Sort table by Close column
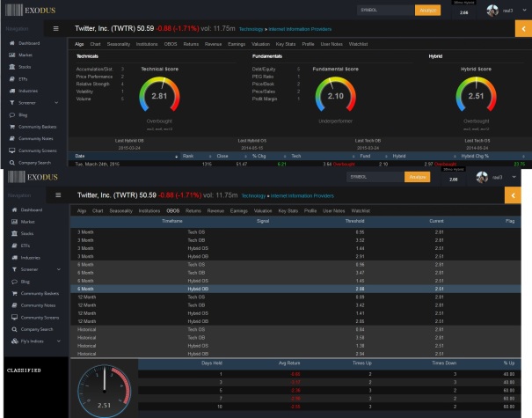 tap(222, 156)
